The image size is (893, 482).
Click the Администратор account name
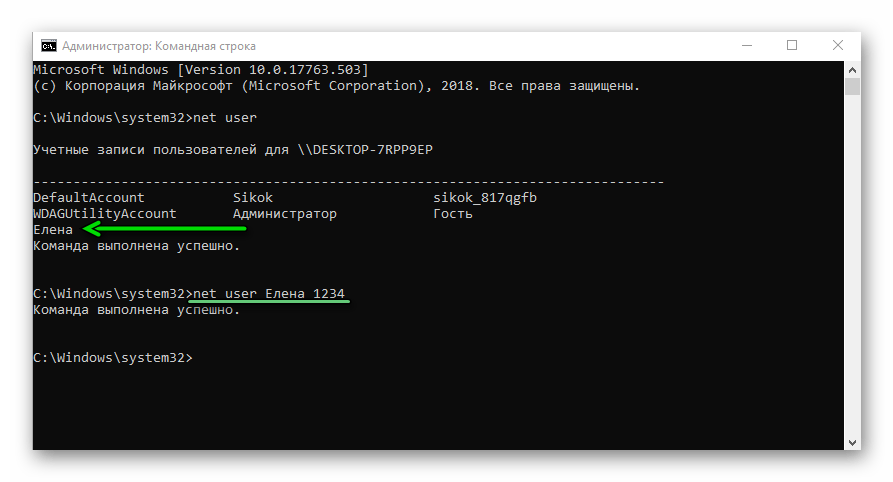[285, 214]
